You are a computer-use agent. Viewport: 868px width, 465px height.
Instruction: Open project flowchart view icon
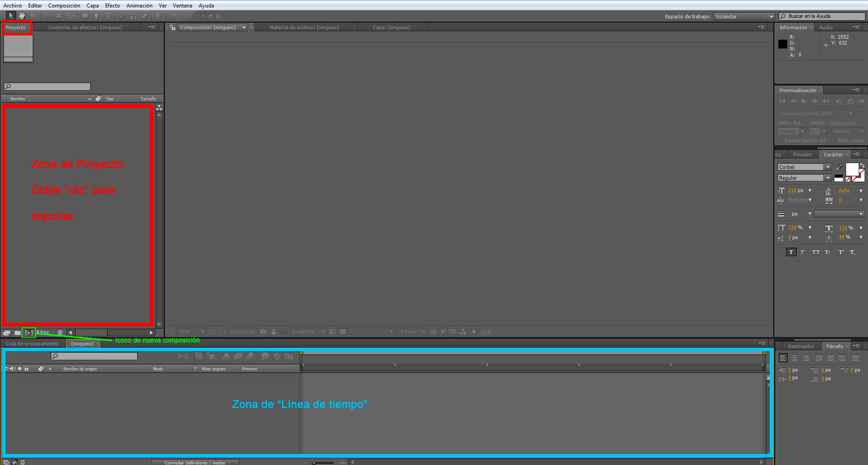(159, 108)
